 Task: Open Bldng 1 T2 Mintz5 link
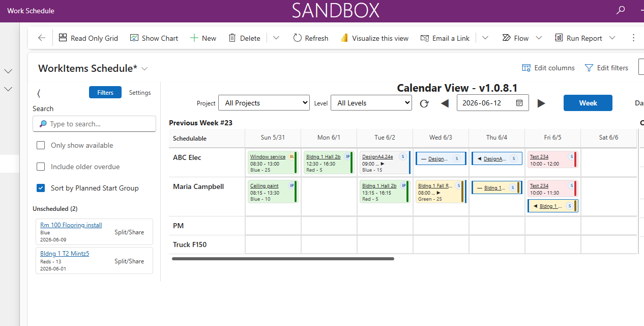pyautogui.click(x=65, y=254)
